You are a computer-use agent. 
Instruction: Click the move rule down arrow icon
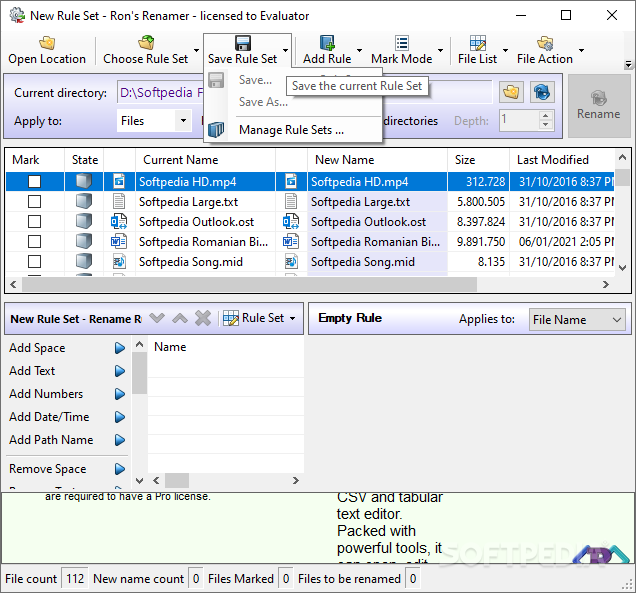pyautogui.click(x=157, y=318)
